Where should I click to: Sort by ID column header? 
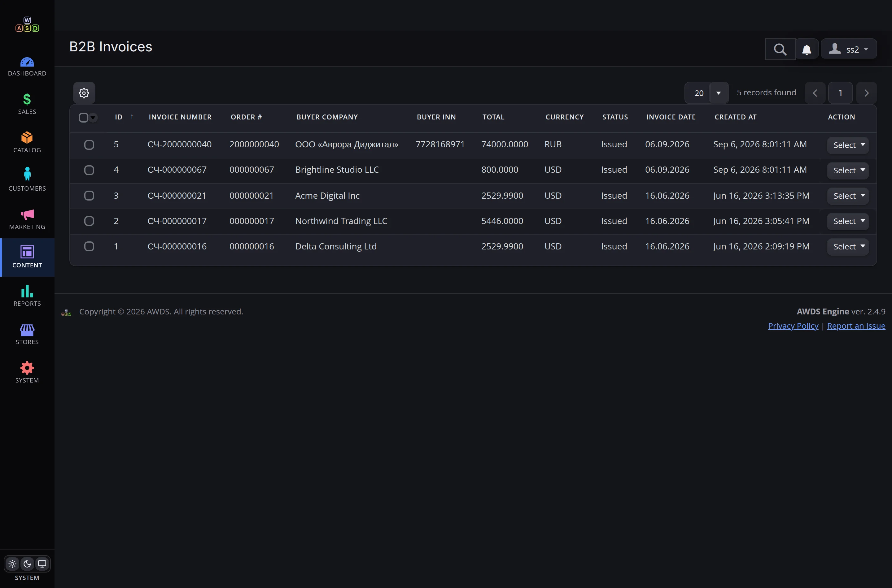click(x=119, y=117)
